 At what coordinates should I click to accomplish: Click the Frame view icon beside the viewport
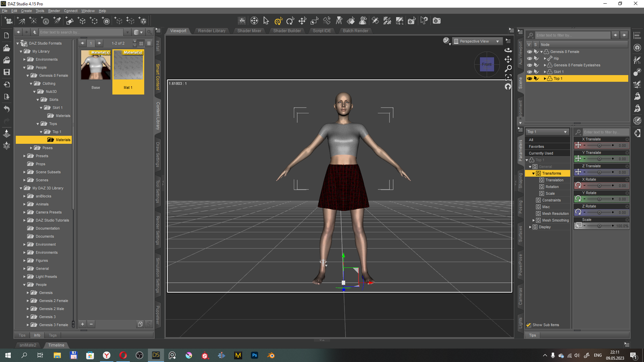pos(508,77)
